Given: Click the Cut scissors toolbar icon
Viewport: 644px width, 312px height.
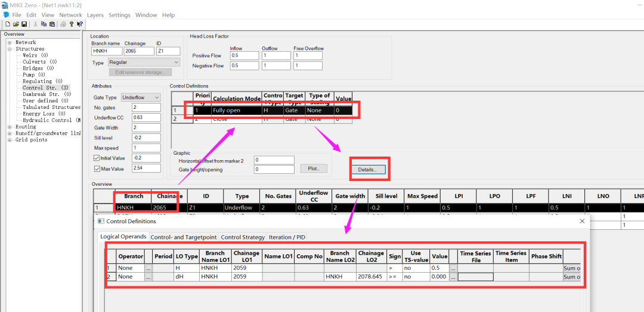Looking at the screenshot, I should coord(36,24).
